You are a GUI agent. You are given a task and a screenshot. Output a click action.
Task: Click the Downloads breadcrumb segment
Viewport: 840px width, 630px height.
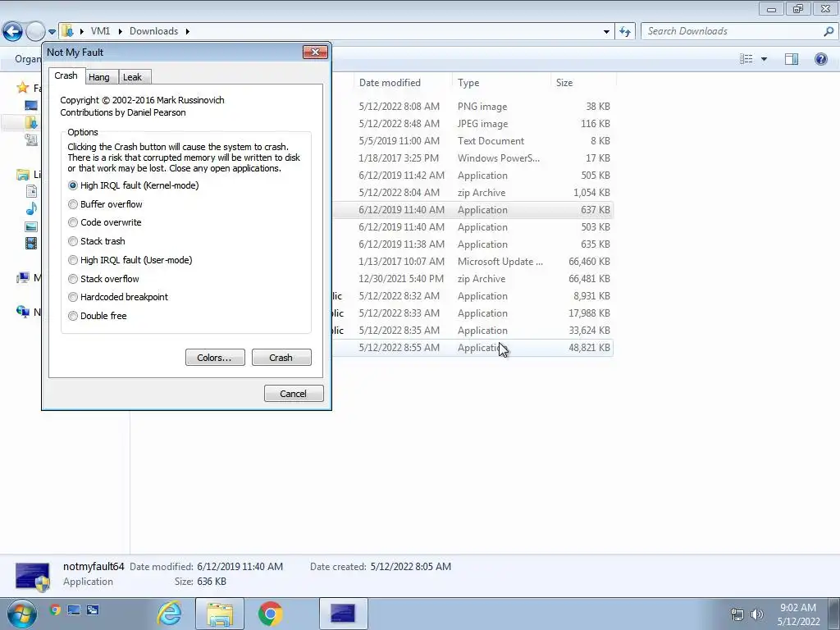click(153, 31)
